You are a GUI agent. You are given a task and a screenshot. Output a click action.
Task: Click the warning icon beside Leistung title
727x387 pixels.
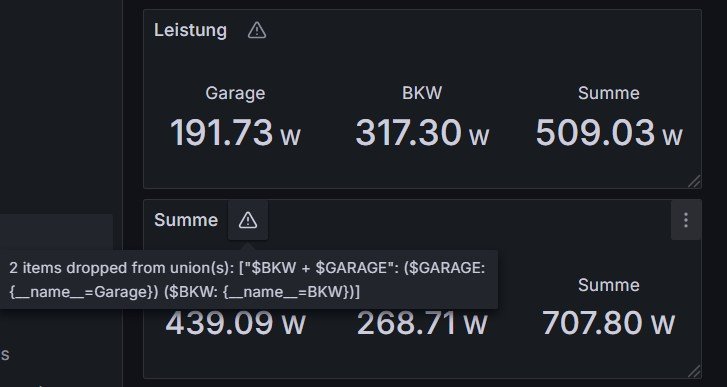(256, 31)
